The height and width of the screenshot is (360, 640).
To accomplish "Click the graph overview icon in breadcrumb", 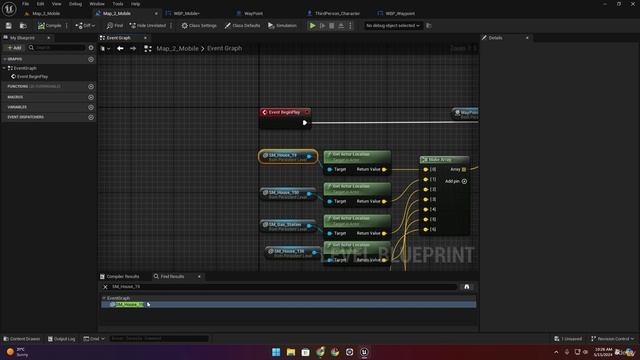I will click(148, 49).
